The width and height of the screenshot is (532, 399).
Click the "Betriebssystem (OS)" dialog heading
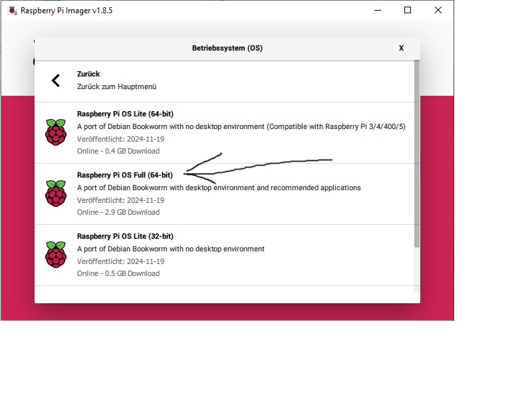[227, 48]
